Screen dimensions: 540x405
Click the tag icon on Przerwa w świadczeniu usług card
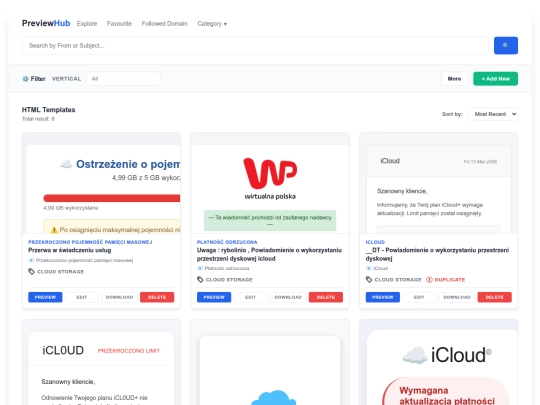click(31, 272)
